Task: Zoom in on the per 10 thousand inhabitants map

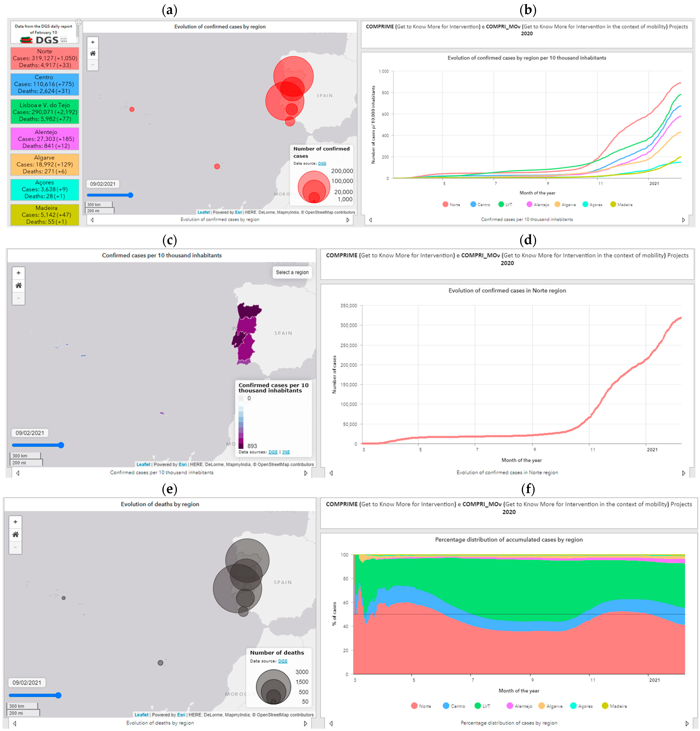Action: click(18, 273)
